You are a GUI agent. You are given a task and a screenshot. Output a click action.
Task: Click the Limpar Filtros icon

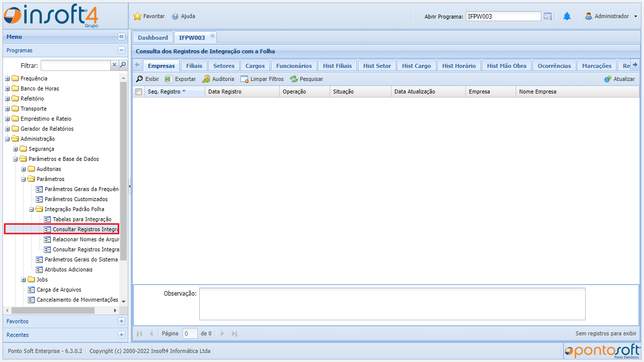[245, 79]
